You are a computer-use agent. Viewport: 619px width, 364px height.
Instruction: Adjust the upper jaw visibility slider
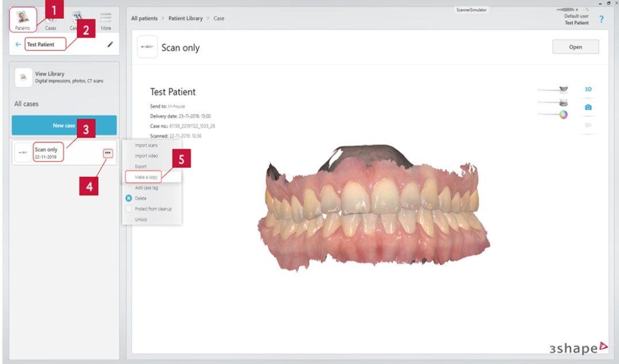click(x=553, y=90)
